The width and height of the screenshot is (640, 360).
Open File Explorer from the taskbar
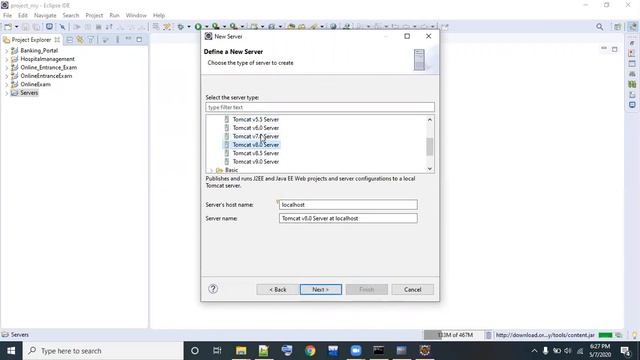click(x=241, y=351)
